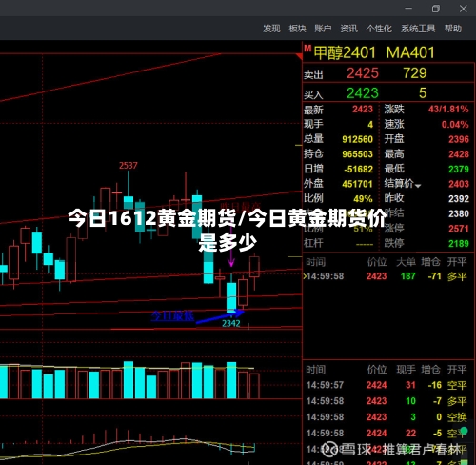Open the 资讯 menu
The image size is (476, 465).
[x=349, y=29]
